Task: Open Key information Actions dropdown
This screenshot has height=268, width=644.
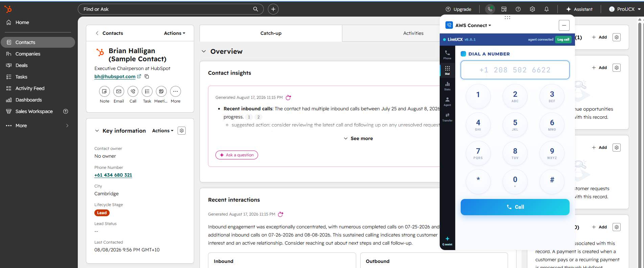Action: 163,131
